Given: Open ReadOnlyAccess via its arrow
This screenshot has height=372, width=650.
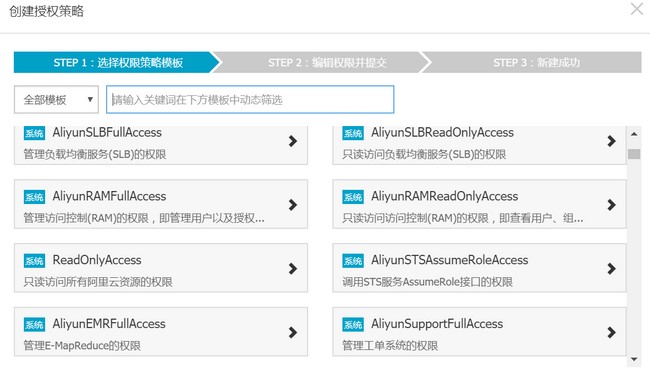Looking at the screenshot, I should point(293,268).
